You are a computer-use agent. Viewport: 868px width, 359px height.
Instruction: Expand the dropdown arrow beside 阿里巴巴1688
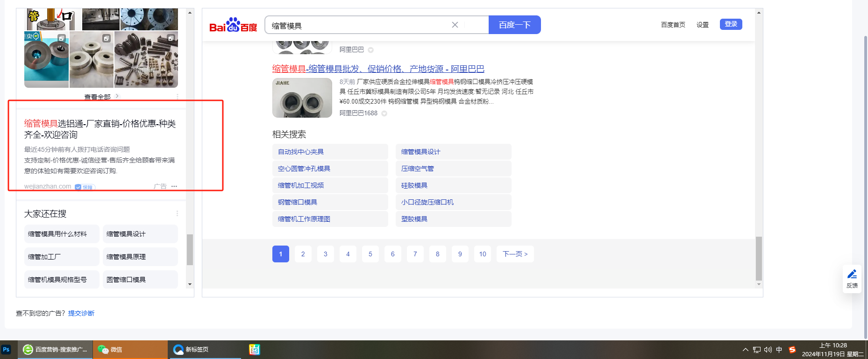tap(384, 113)
